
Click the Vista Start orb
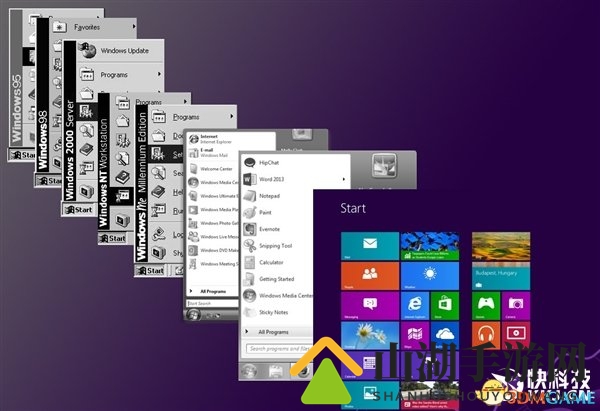pos(193,315)
